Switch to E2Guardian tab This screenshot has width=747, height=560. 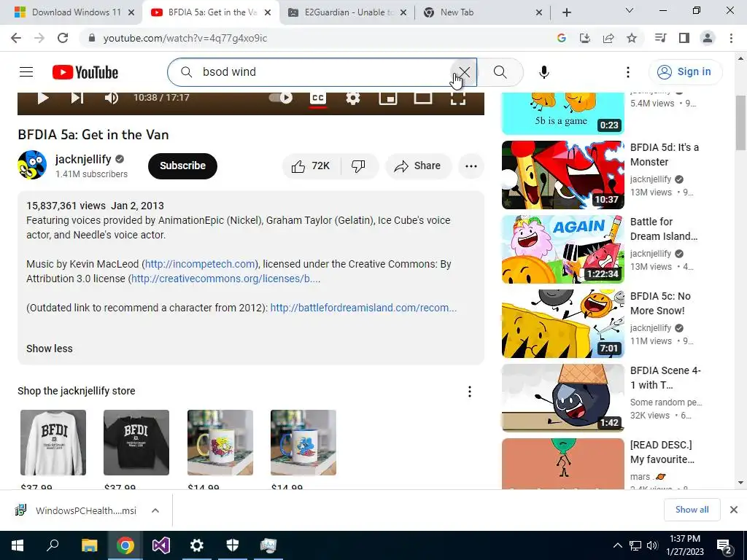coord(348,12)
